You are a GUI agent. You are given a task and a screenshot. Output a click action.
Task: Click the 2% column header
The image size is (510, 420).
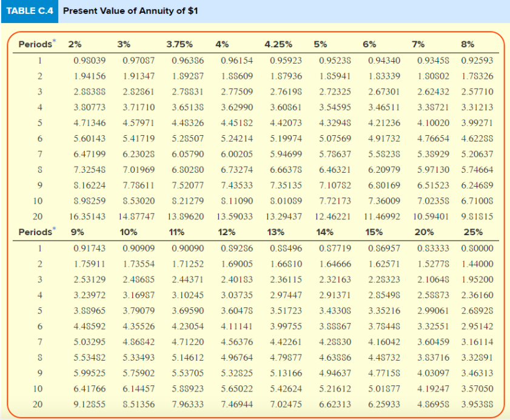(75, 44)
